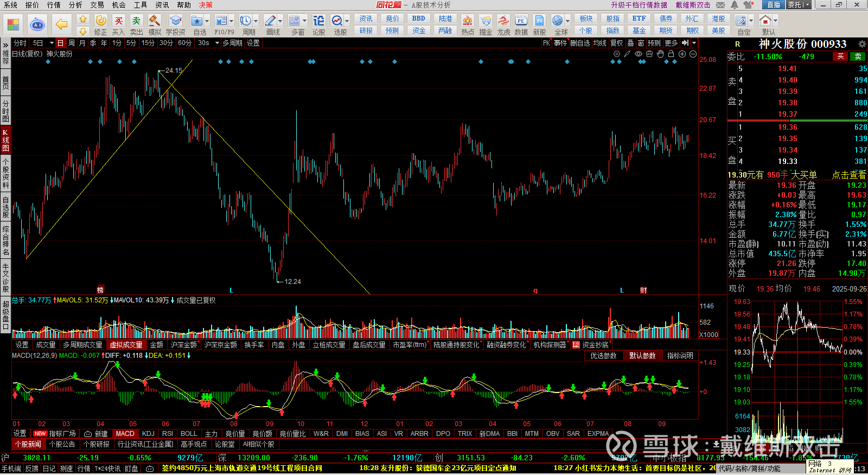Expand the 周期 period dropdown arrow
868x475 pixels.
(x=256, y=21)
